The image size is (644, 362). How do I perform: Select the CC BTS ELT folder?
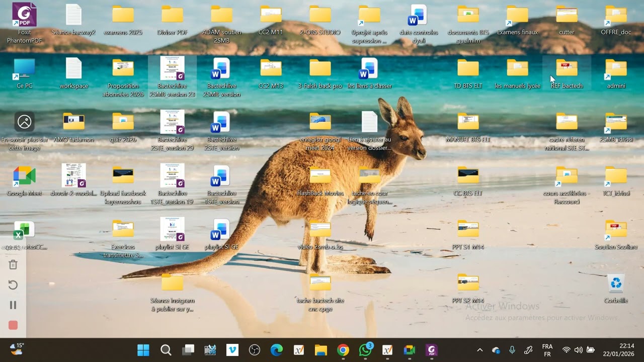pos(468,180)
